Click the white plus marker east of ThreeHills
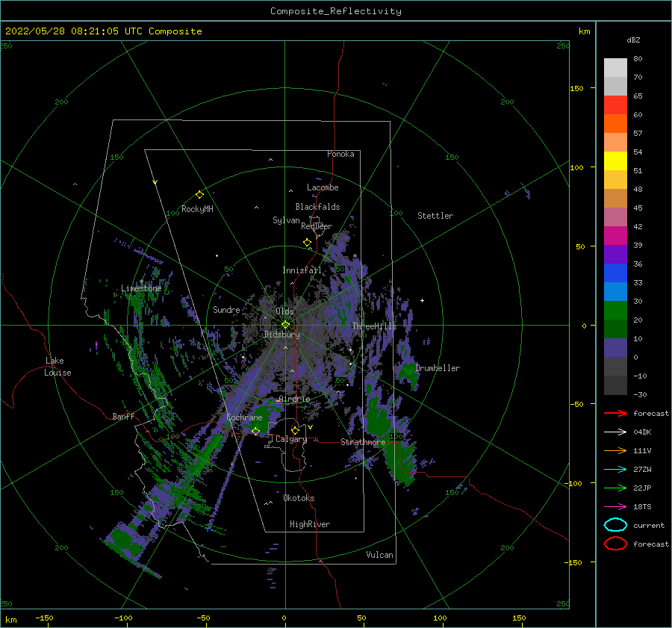Viewport: 672px width, 628px height. coord(422,300)
